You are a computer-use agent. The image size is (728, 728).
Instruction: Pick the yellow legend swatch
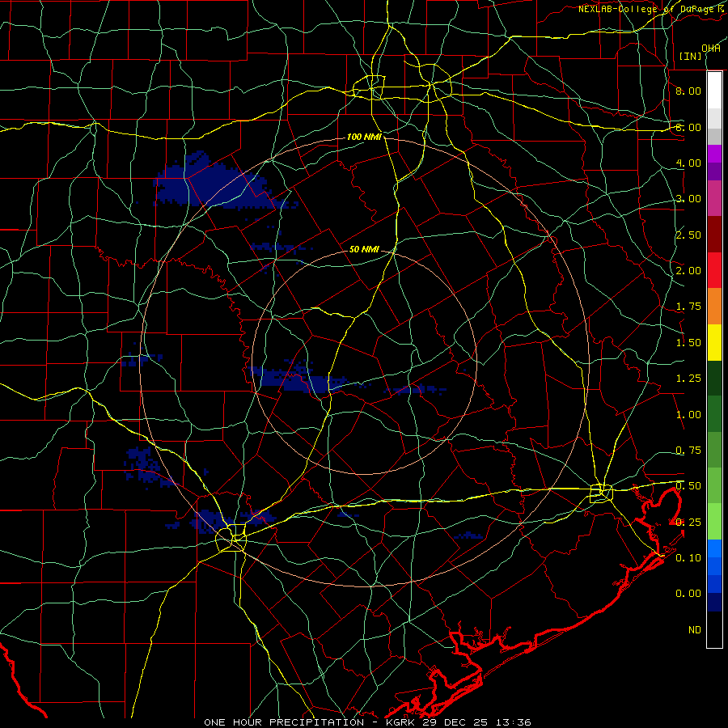pos(714,343)
